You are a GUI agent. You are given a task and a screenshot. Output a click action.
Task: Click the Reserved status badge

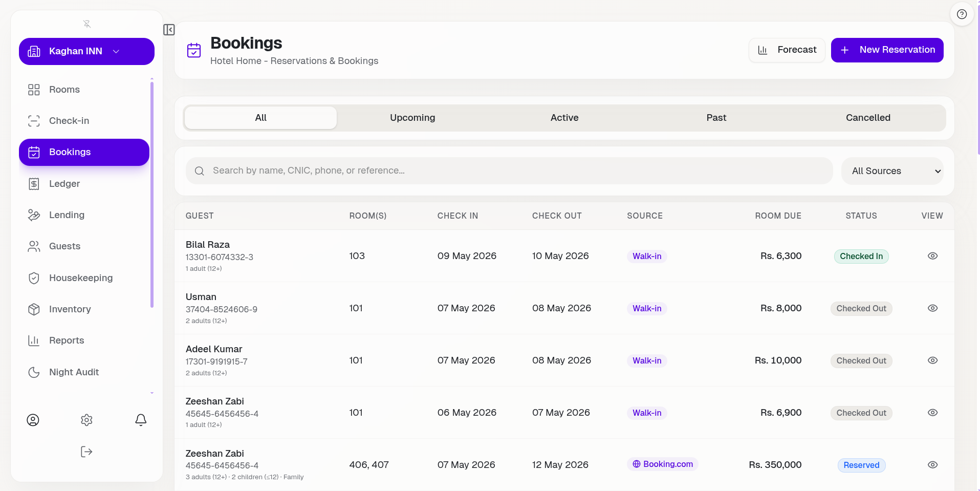861,465
